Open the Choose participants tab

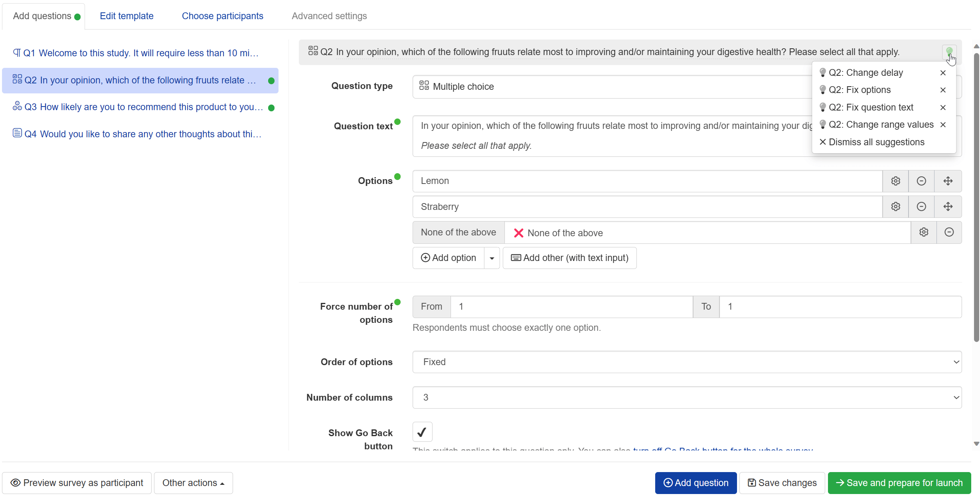click(x=222, y=16)
